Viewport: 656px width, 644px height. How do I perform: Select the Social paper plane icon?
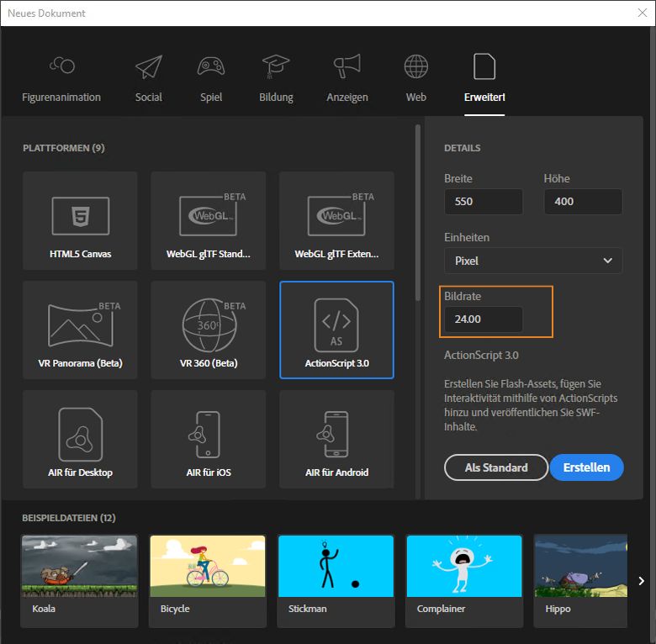point(149,66)
